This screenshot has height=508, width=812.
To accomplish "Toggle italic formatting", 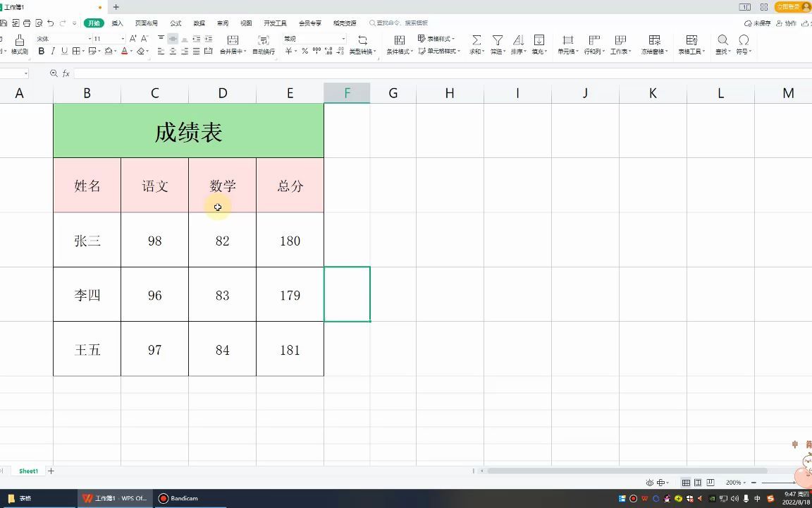I will (54, 51).
